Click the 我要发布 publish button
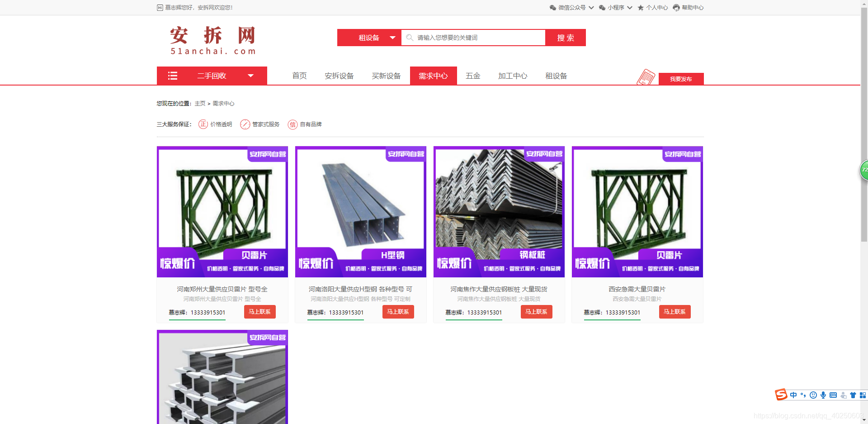868x424 pixels. click(x=681, y=79)
